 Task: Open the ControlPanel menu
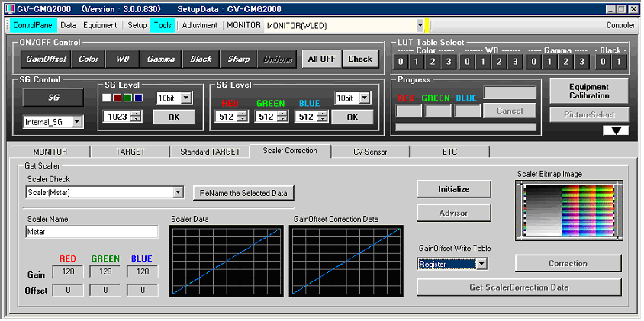34,25
